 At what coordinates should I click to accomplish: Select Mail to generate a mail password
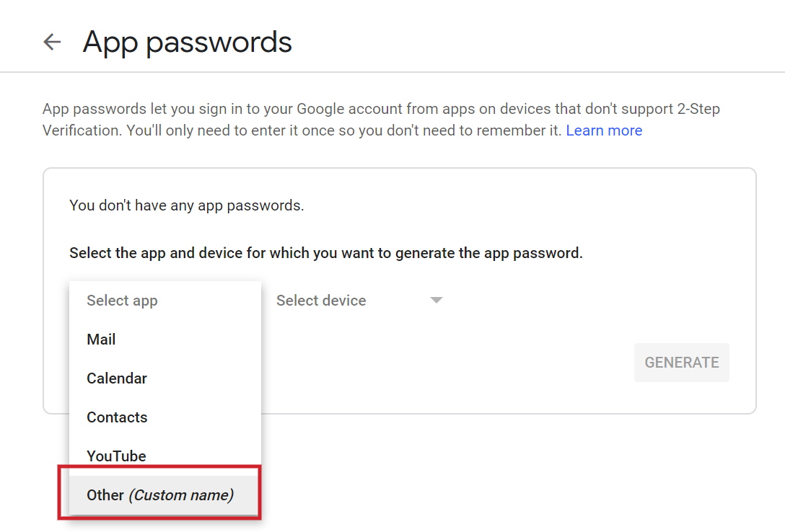pyautogui.click(x=100, y=339)
